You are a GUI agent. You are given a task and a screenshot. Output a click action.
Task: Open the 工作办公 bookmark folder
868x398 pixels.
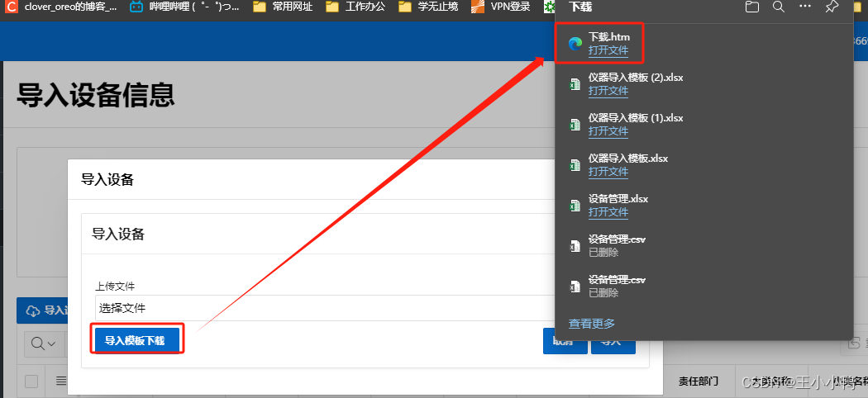tap(355, 7)
